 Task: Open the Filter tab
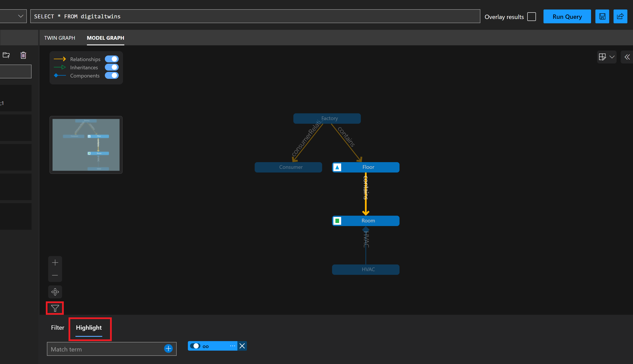(x=57, y=328)
